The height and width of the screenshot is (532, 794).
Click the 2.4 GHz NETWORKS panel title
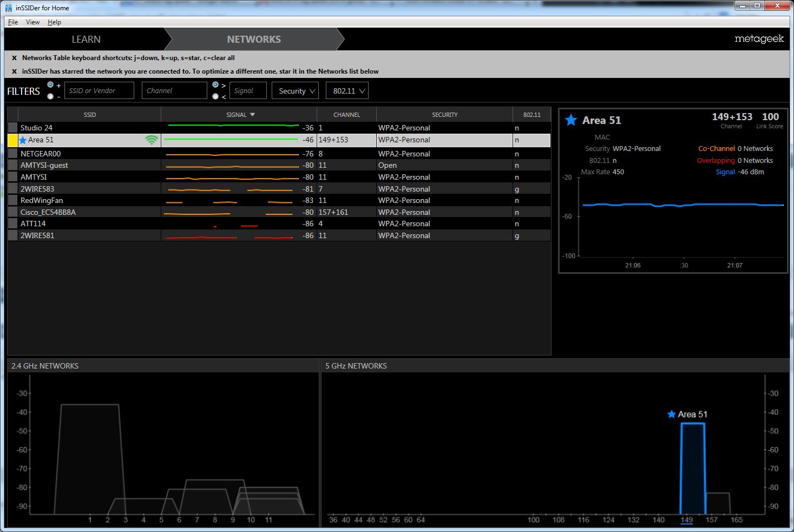coord(45,366)
